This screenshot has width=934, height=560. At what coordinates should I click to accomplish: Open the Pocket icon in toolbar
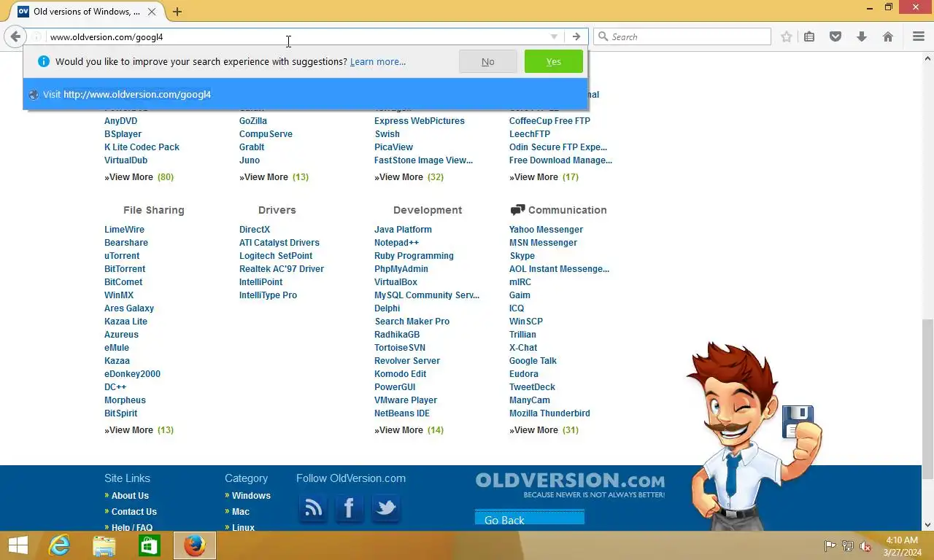click(x=835, y=36)
